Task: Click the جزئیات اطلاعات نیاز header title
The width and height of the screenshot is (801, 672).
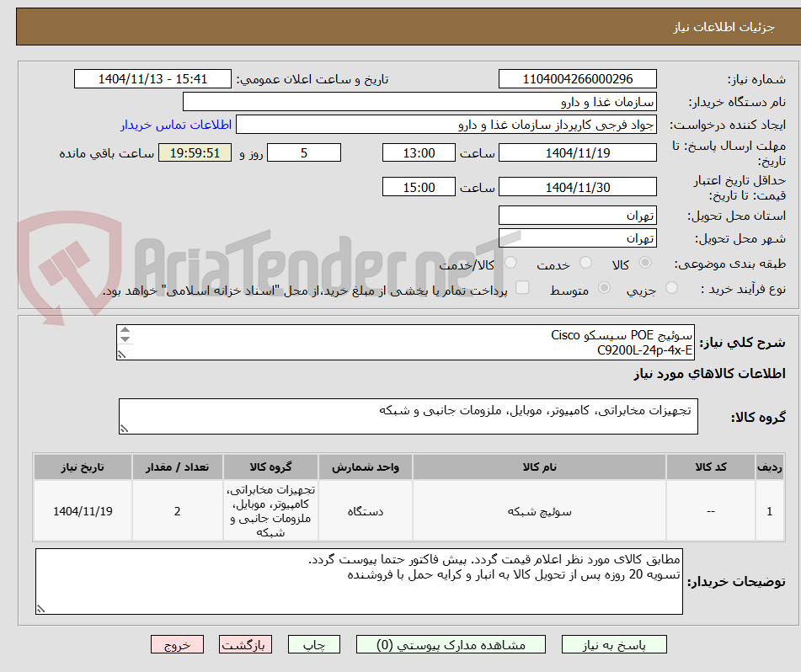Action: point(724,27)
